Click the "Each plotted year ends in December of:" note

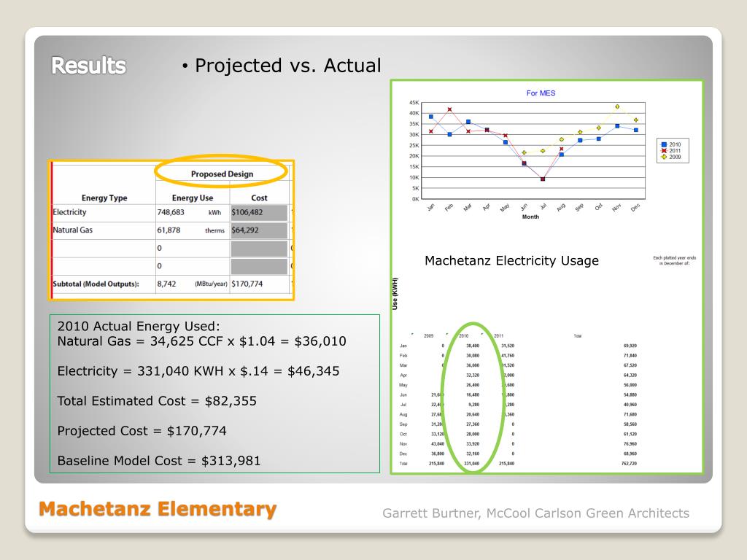click(674, 260)
